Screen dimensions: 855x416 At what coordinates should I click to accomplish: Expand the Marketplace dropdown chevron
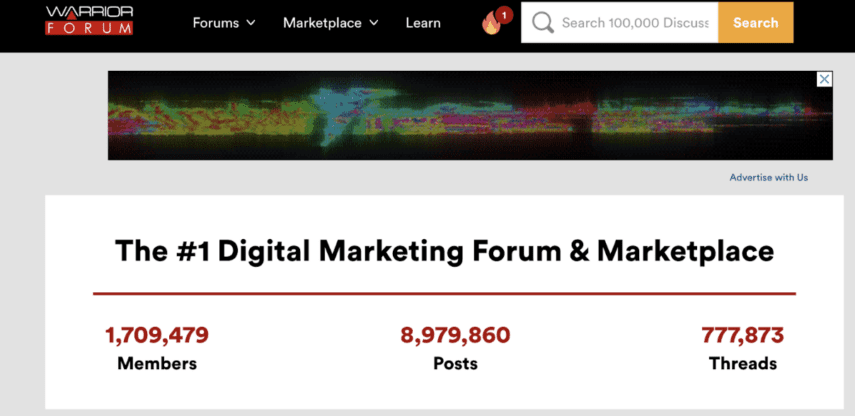(374, 23)
